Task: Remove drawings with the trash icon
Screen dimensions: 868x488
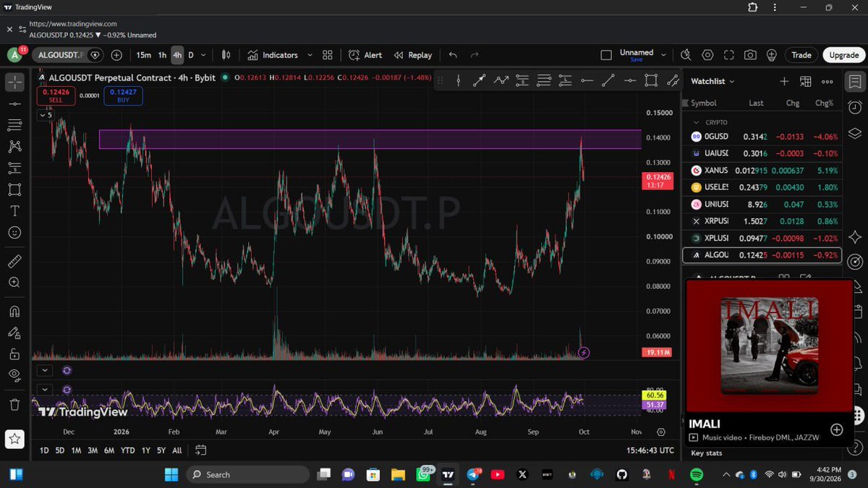Action: [14, 404]
